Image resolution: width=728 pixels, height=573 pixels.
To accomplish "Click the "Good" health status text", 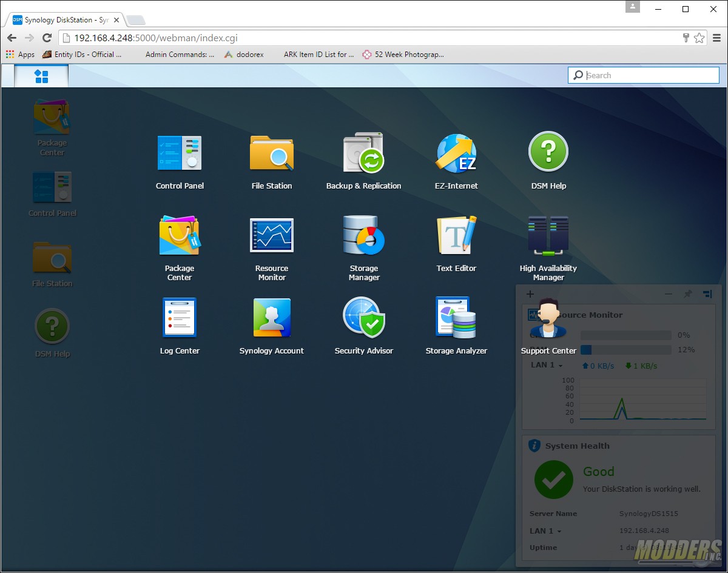I will (599, 472).
